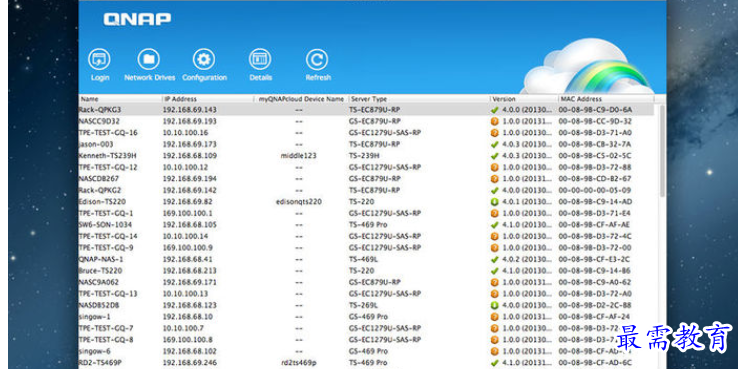Click green checkmark in Kenneth-TS239H row
The image size is (738, 369).
pos(494,156)
